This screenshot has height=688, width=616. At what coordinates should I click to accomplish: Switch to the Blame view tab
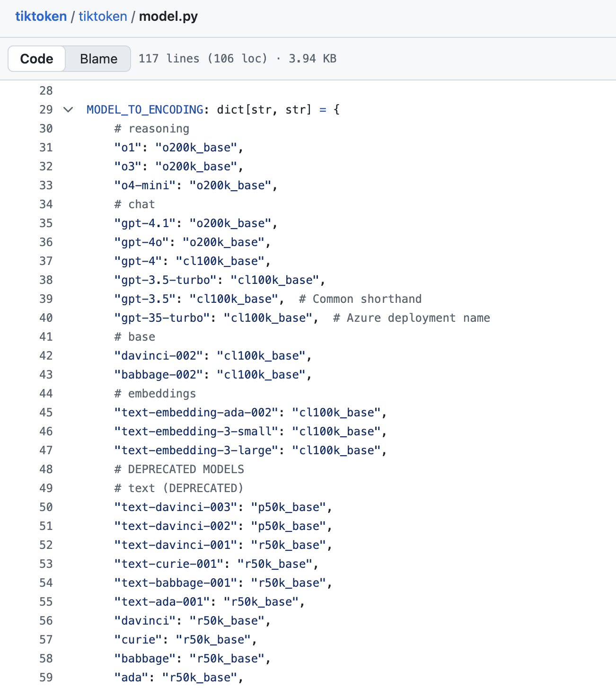(x=98, y=59)
